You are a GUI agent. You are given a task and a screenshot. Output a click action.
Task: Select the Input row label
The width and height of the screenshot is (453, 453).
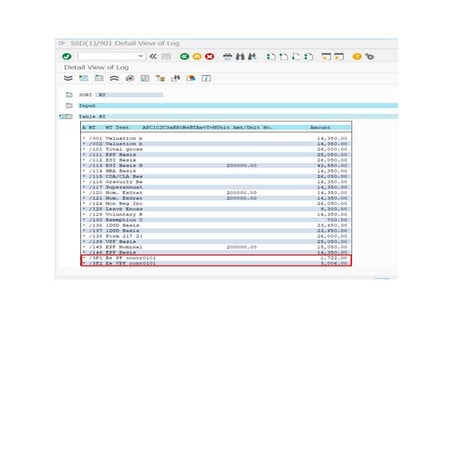pyautogui.click(x=87, y=106)
